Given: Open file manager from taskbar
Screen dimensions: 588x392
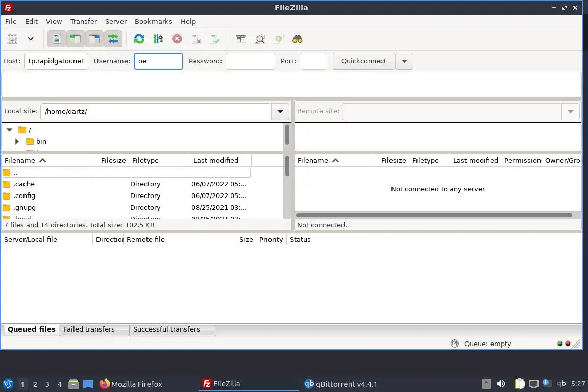Looking at the screenshot, I should pos(73,384).
